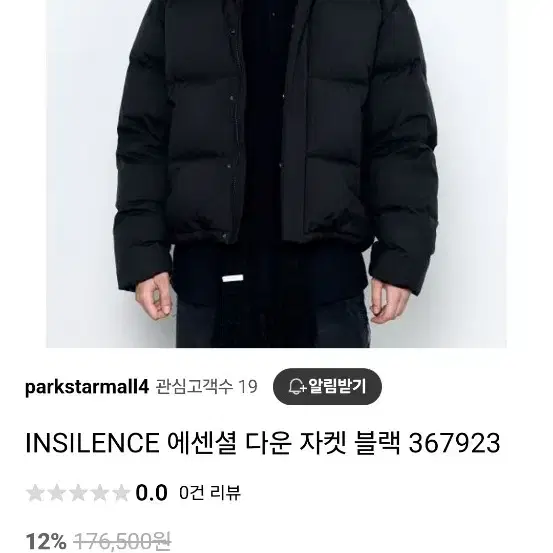Click the second rating star
Screen dimensions: 553x553
tap(57, 493)
